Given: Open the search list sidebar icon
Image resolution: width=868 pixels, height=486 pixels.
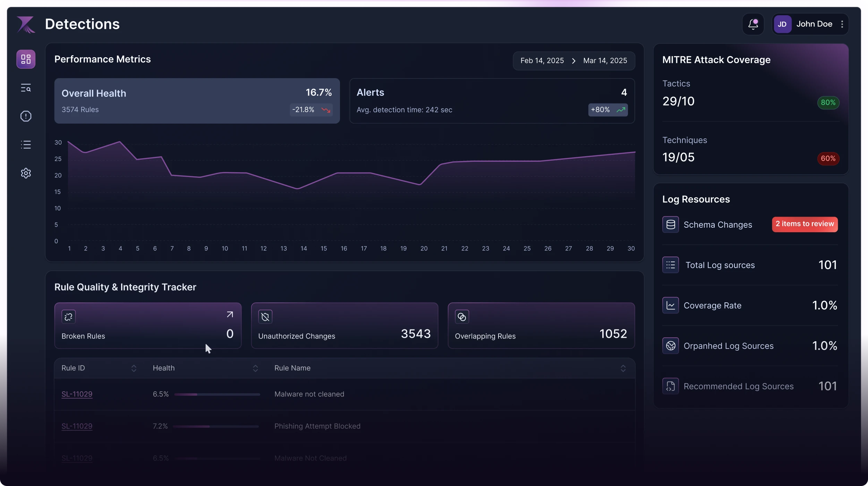Looking at the screenshot, I should click(26, 88).
